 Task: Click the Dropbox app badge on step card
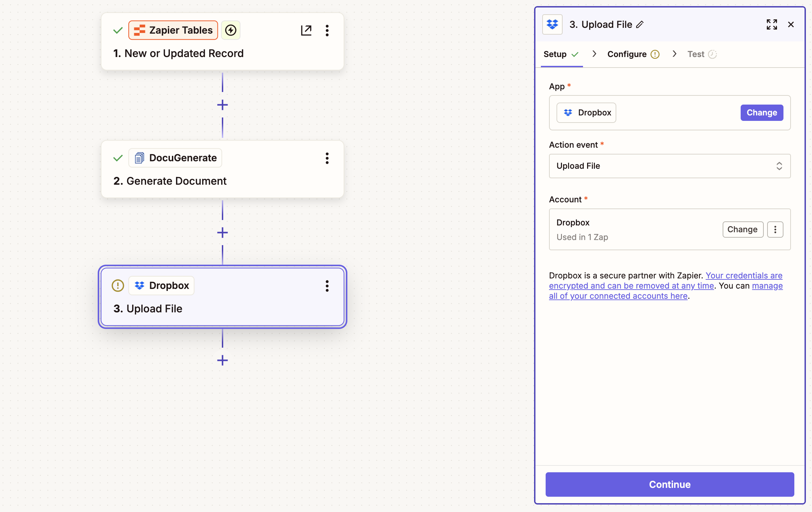pos(161,286)
